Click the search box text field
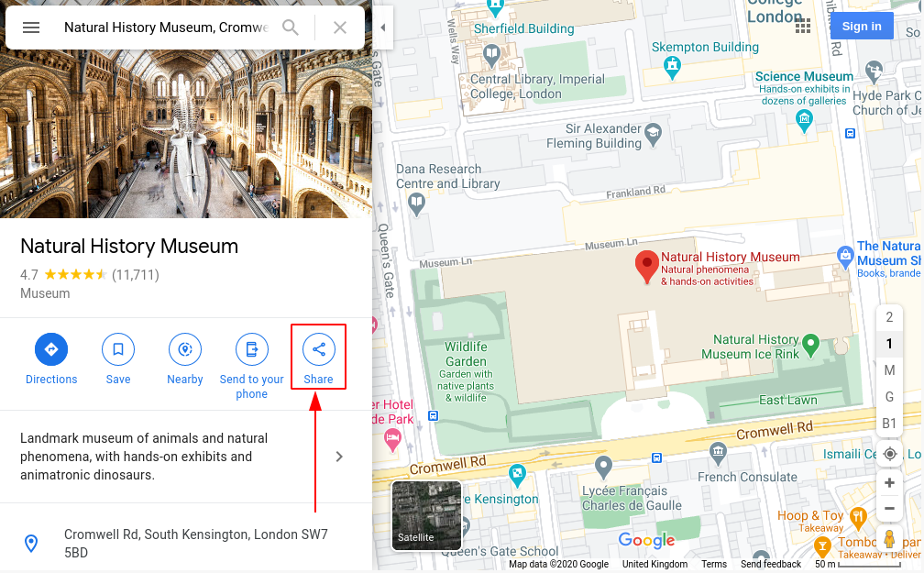The width and height of the screenshot is (924, 573). coord(166,28)
